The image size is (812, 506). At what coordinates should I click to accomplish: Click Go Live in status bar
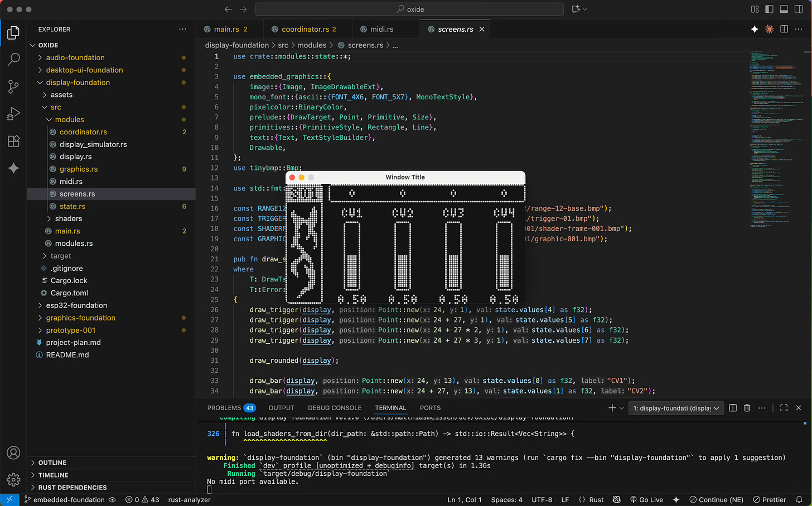tap(647, 500)
